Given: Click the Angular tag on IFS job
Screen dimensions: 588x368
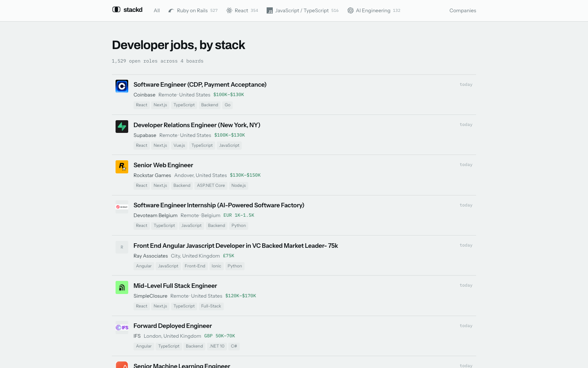Looking at the screenshot, I should [x=144, y=346].
